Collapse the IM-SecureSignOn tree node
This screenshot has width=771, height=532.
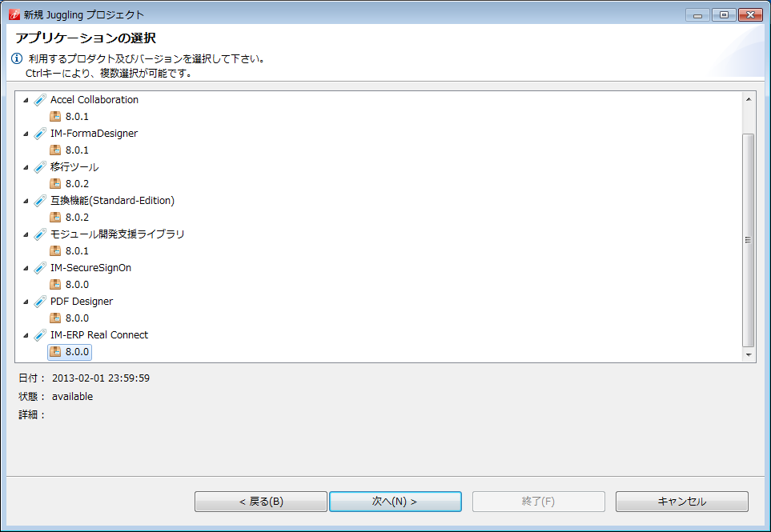pos(26,268)
